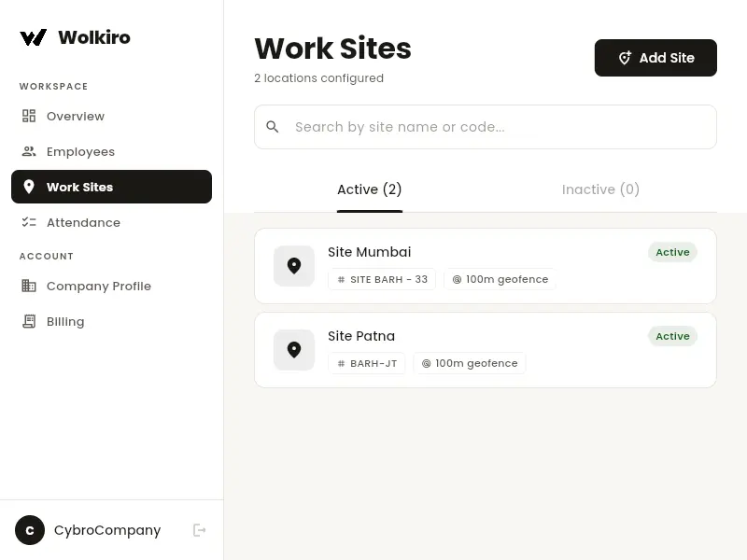This screenshot has width=747, height=560.
Task: Open the Site Mumbai card
Action: click(x=486, y=266)
